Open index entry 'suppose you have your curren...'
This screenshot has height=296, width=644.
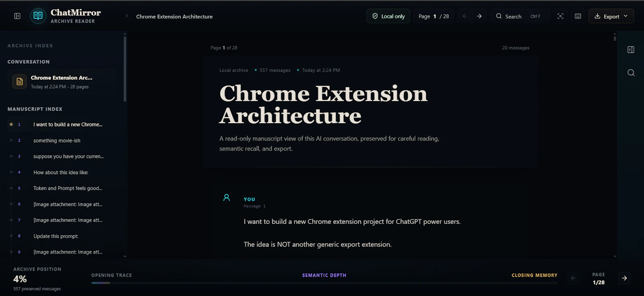pos(61,156)
